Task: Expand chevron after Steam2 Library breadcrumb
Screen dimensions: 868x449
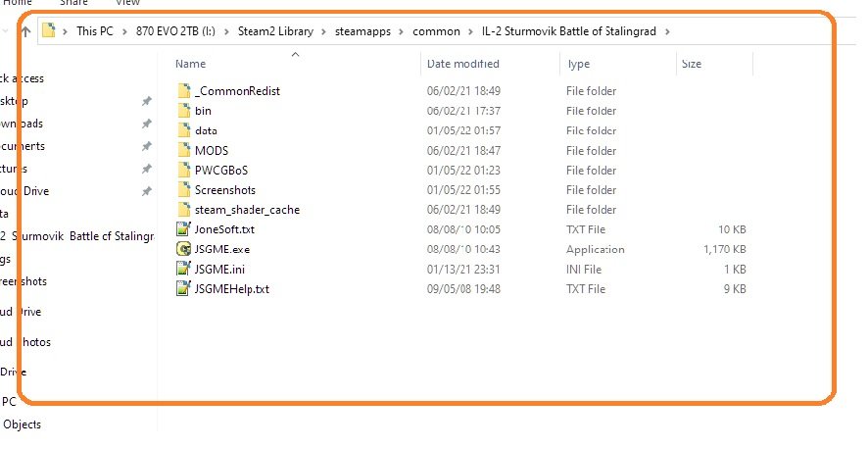Action: 324,31
